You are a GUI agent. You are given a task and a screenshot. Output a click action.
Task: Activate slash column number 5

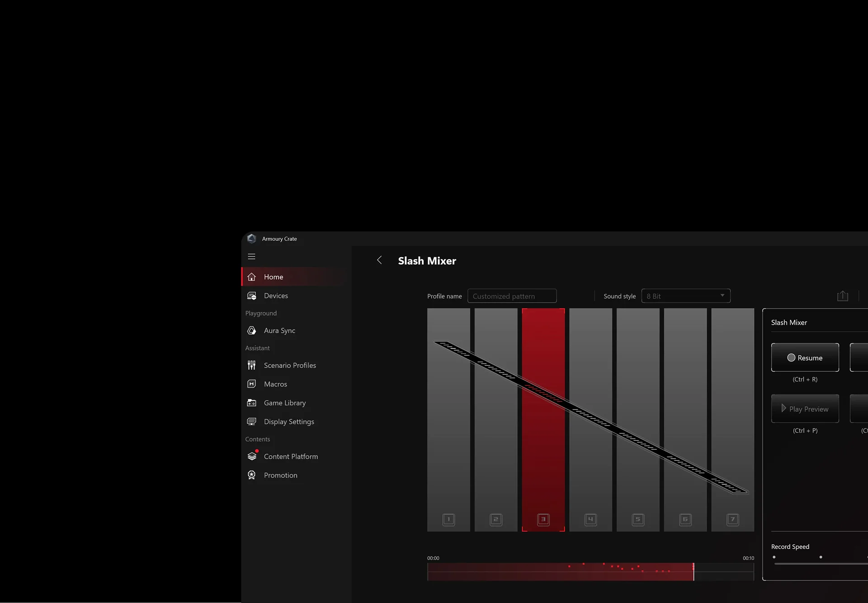[x=638, y=519]
